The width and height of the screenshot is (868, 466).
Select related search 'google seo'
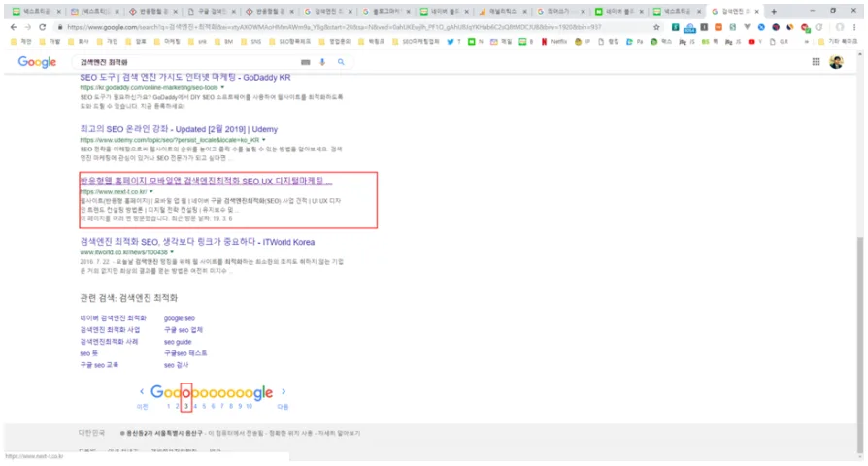tap(179, 318)
